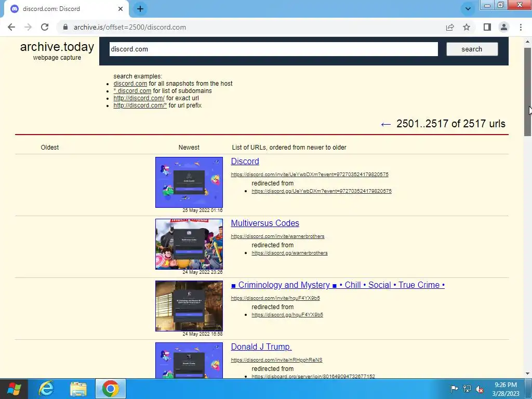The width and height of the screenshot is (532, 399).
Task: Open the Discord snapshot title link
Action: 245,161
